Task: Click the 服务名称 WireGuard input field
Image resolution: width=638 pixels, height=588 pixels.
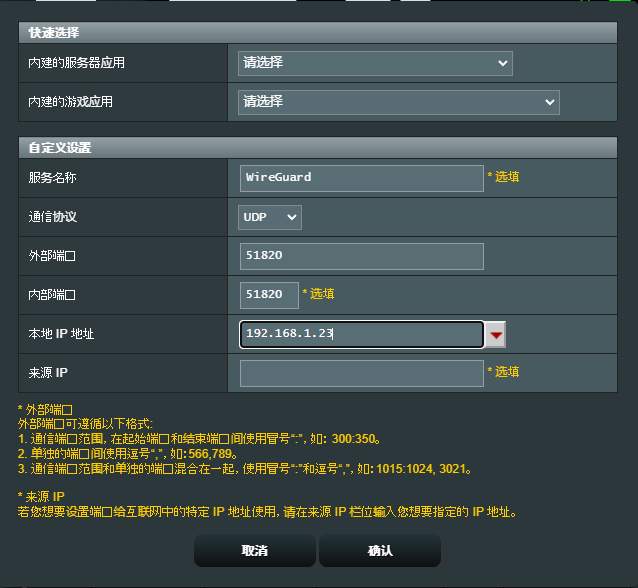Action: (x=362, y=178)
